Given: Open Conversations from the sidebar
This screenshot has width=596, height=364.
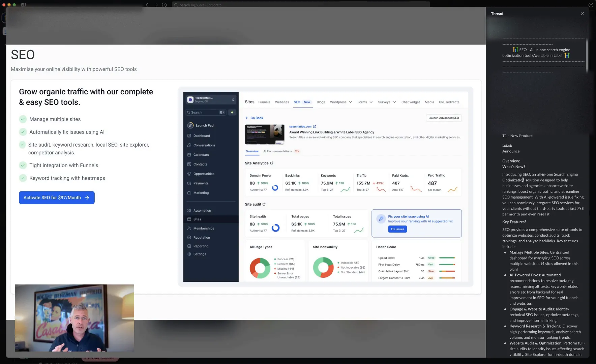Looking at the screenshot, I should tap(190, 145).
